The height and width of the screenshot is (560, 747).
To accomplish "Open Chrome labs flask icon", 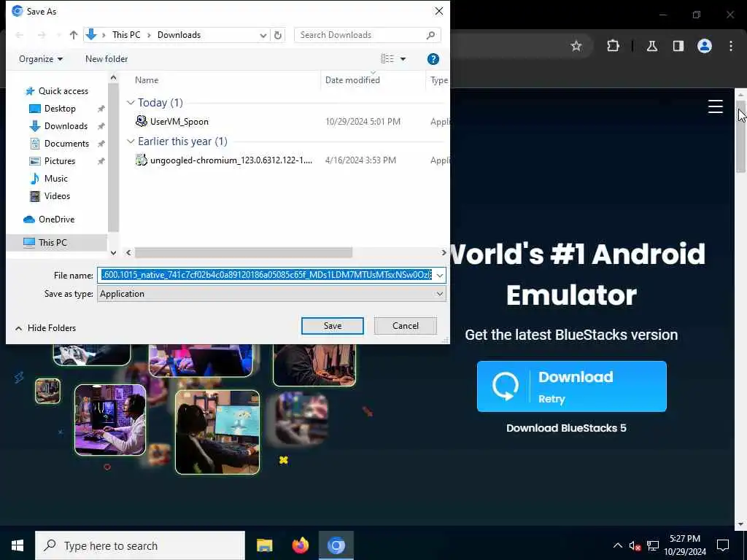I will (x=652, y=46).
